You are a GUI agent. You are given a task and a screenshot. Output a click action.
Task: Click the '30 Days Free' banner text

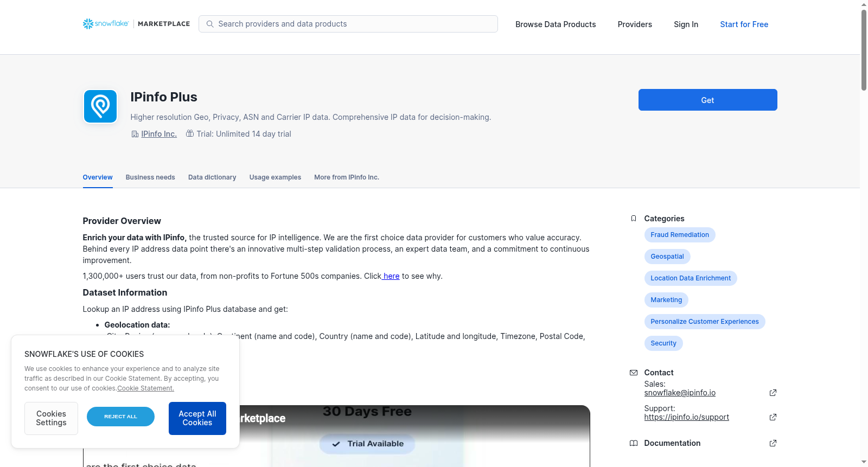(x=367, y=412)
